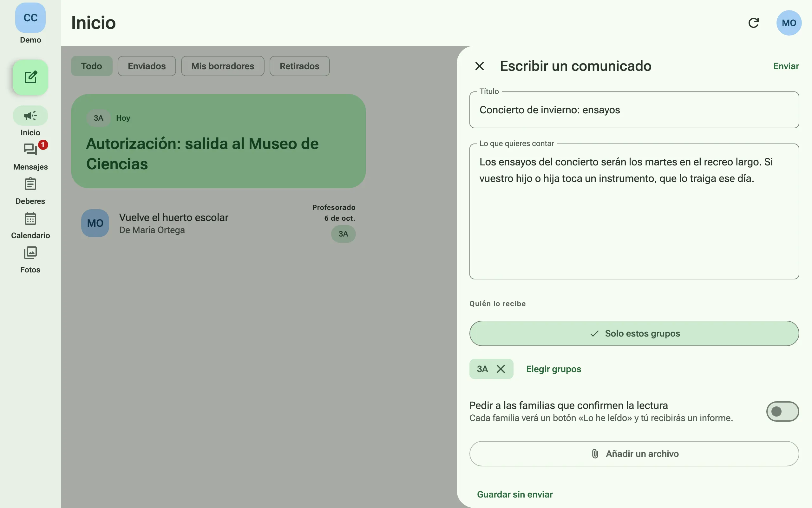Toggle the Solo estos grupos option

(634, 333)
